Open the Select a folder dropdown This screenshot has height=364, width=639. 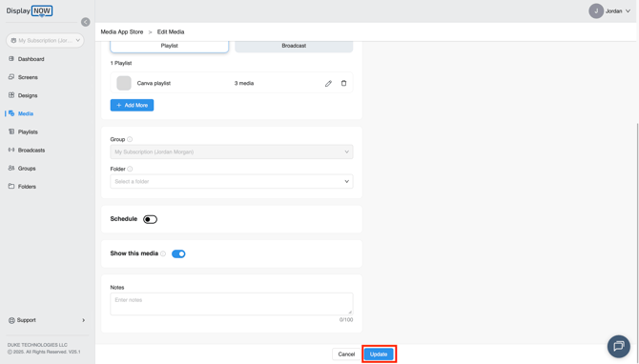232,182
